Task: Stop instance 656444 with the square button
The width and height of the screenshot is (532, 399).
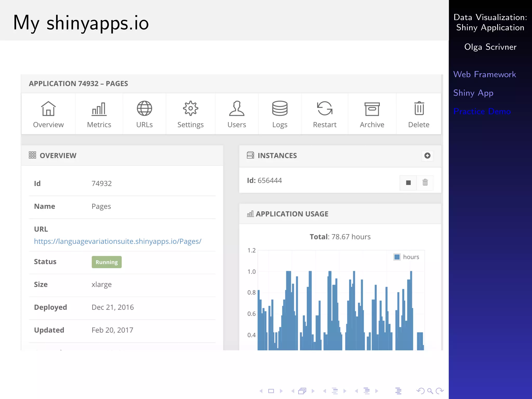Action: 408,183
